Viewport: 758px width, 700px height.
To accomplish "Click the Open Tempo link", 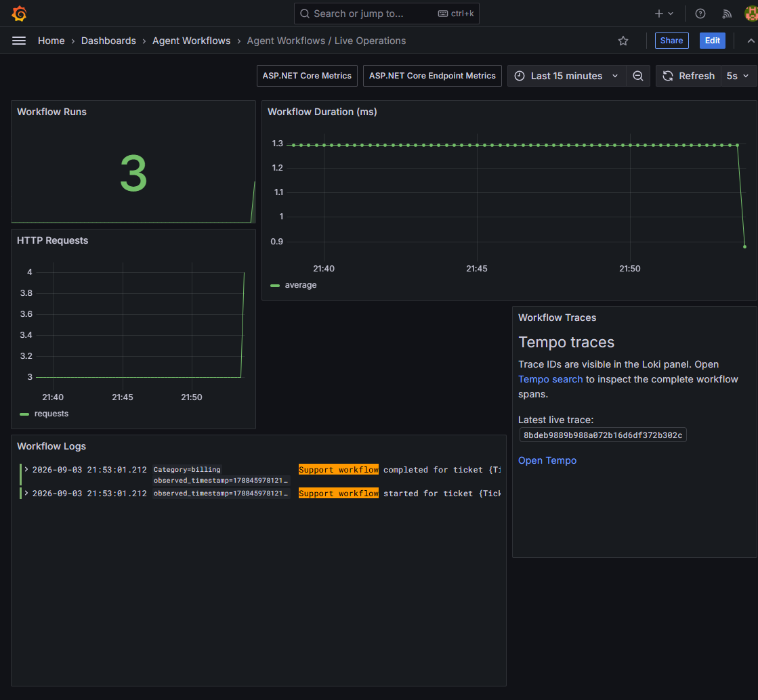I will point(547,460).
